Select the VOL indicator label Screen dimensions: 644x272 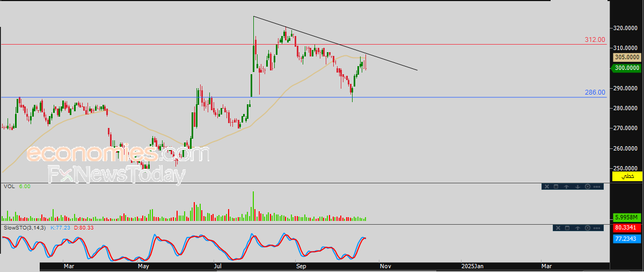[x=9, y=187]
